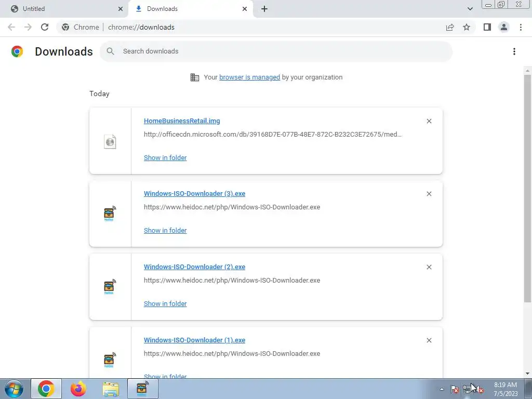Open the tab search dropdown chevron
532x399 pixels.
[470, 9]
